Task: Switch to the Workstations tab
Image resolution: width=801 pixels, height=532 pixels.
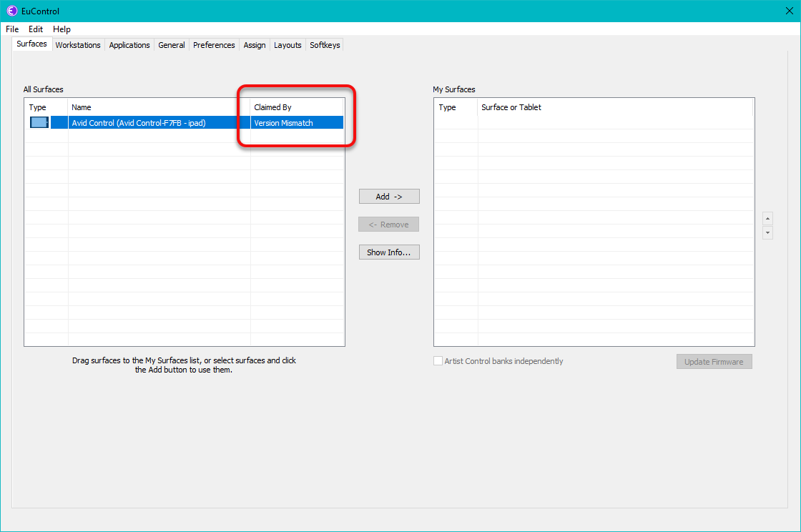Action: (78, 45)
